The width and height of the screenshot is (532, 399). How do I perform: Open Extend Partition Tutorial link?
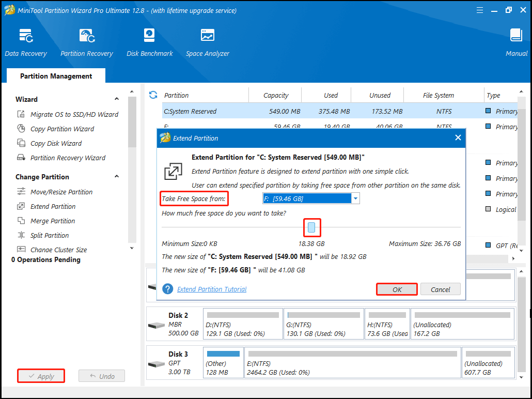pos(212,289)
